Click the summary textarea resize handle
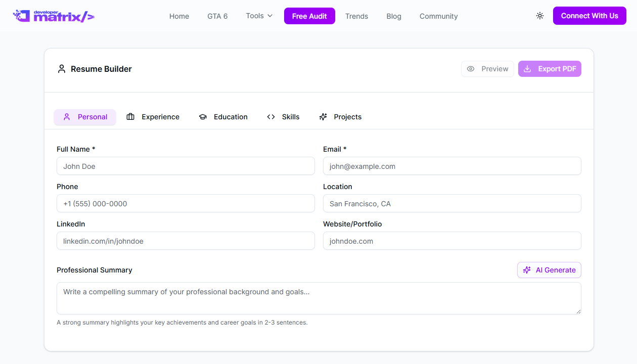This screenshot has width=637, height=364. (x=578, y=311)
